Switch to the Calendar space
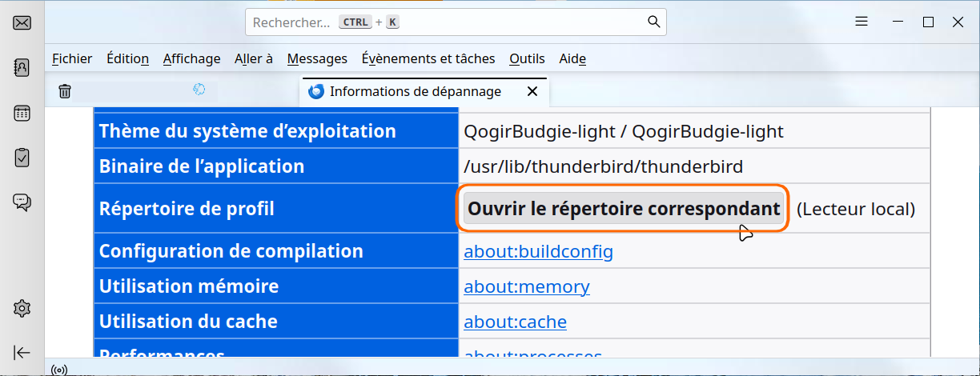Screen dimensions: 980x376 point(22,113)
